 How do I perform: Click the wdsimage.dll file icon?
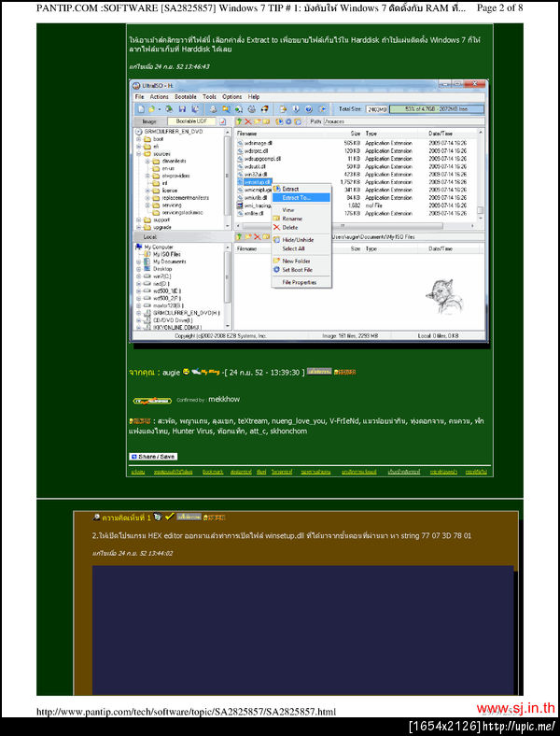click(240, 143)
